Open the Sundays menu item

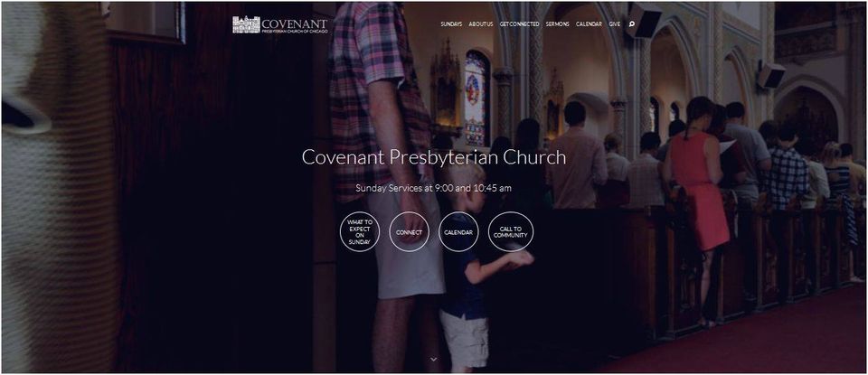point(451,24)
